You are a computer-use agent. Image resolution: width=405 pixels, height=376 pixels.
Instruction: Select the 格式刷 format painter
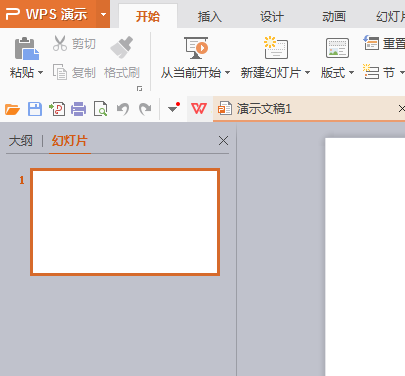[x=122, y=58]
